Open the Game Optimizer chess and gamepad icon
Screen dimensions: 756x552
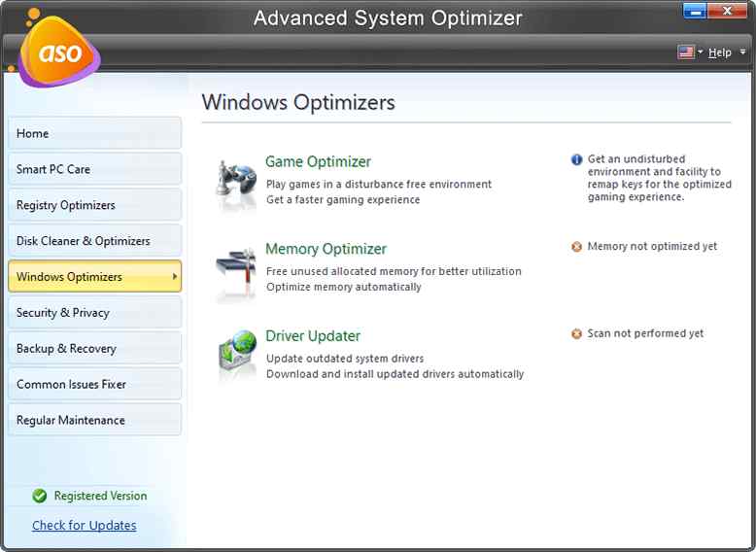click(x=236, y=179)
